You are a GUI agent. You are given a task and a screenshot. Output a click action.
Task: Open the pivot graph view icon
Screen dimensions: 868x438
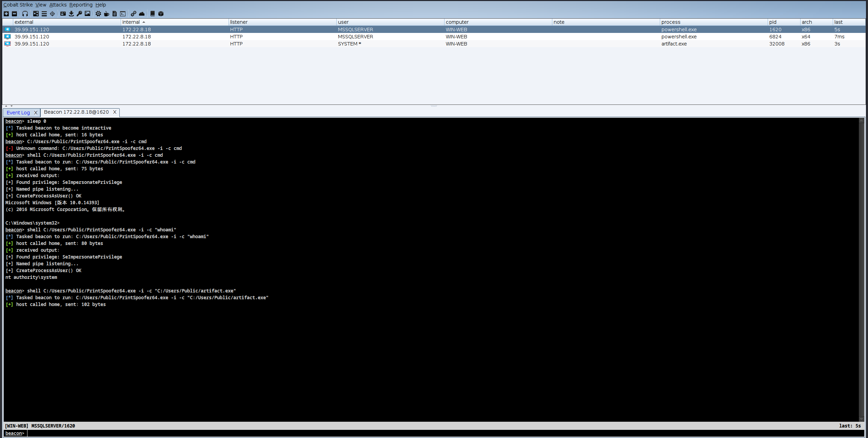click(36, 14)
